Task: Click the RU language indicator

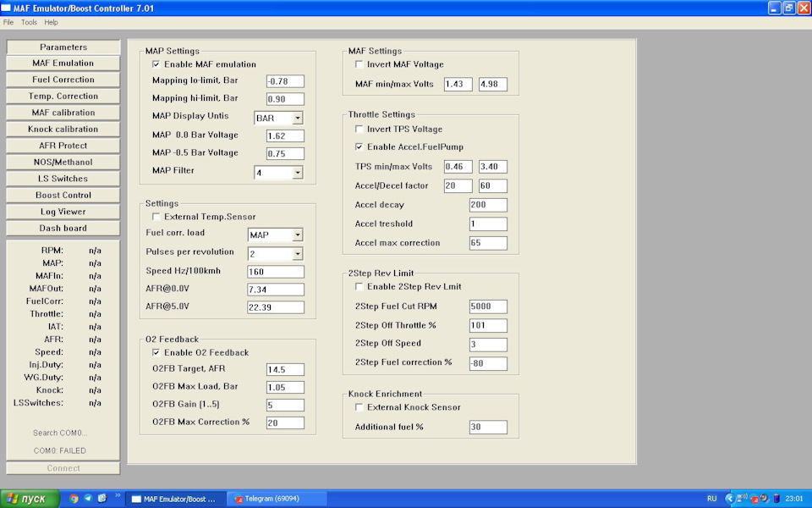Action: (x=712, y=499)
